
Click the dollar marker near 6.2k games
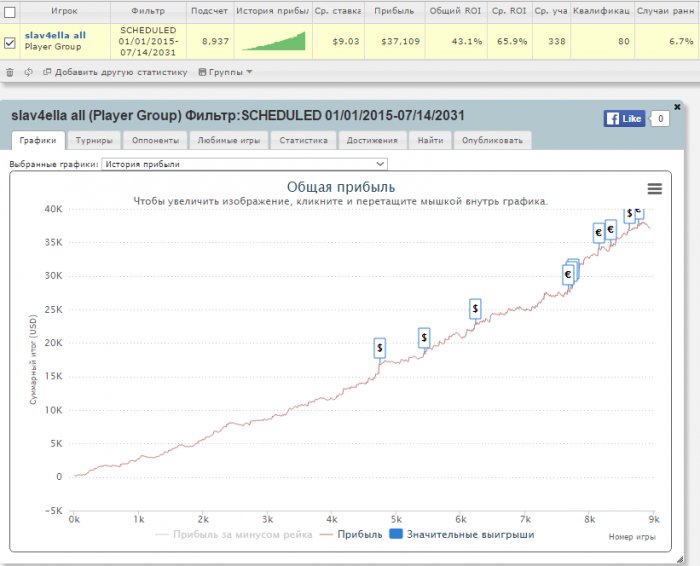click(x=475, y=308)
